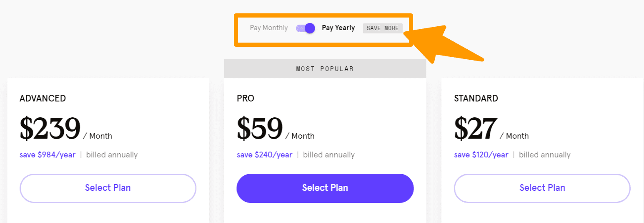
Task: Click the ADVANCED plan heading
Action: pos(43,99)
